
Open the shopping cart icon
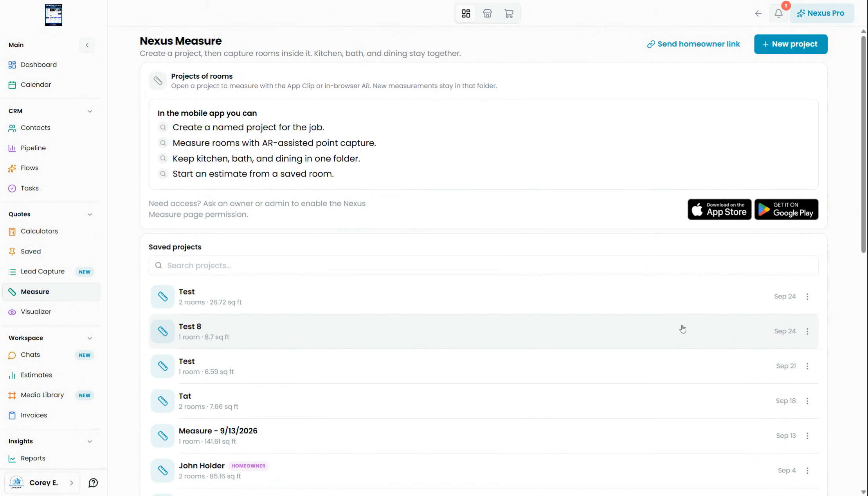[509, 13]
